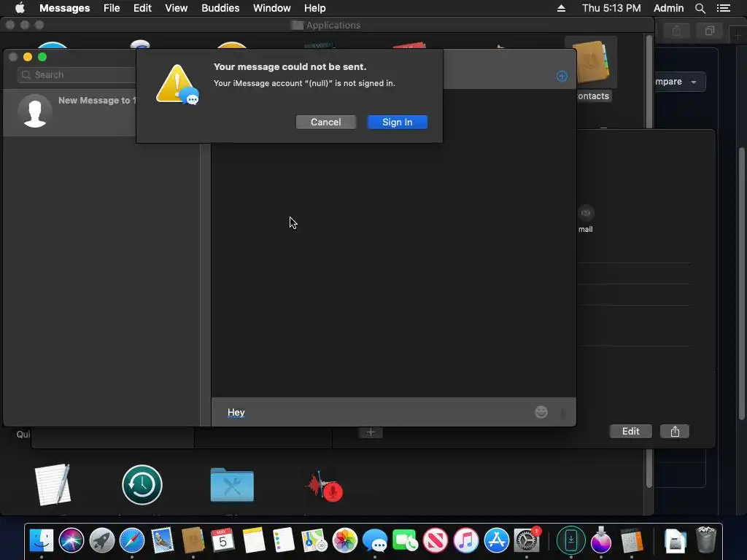Viewport: 747px width, 560px height.
Task: Open Trash from the Dock
Action: click(706, 540)
